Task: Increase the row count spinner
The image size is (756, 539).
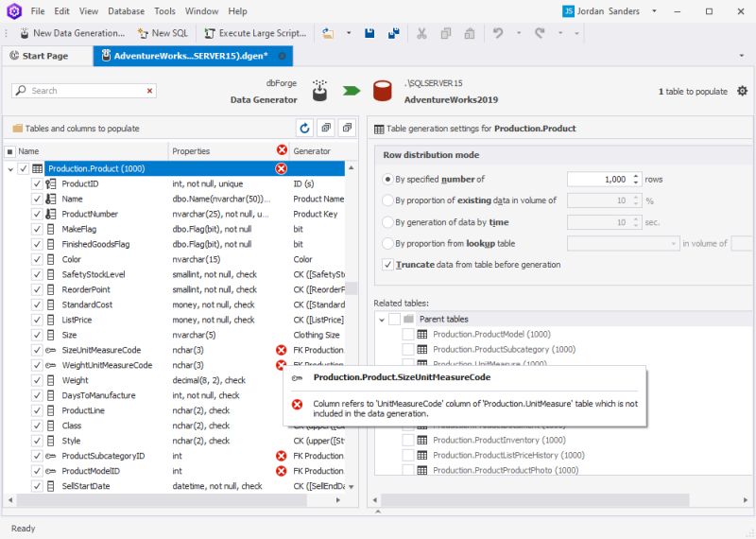Action: (x=636, y=176)
